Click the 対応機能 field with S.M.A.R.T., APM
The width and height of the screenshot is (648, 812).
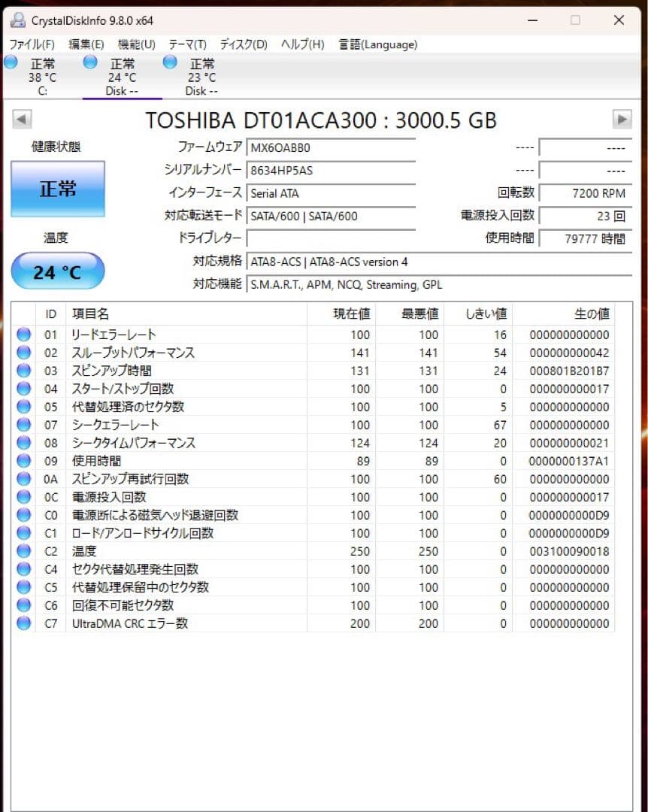tap(439, 284)
